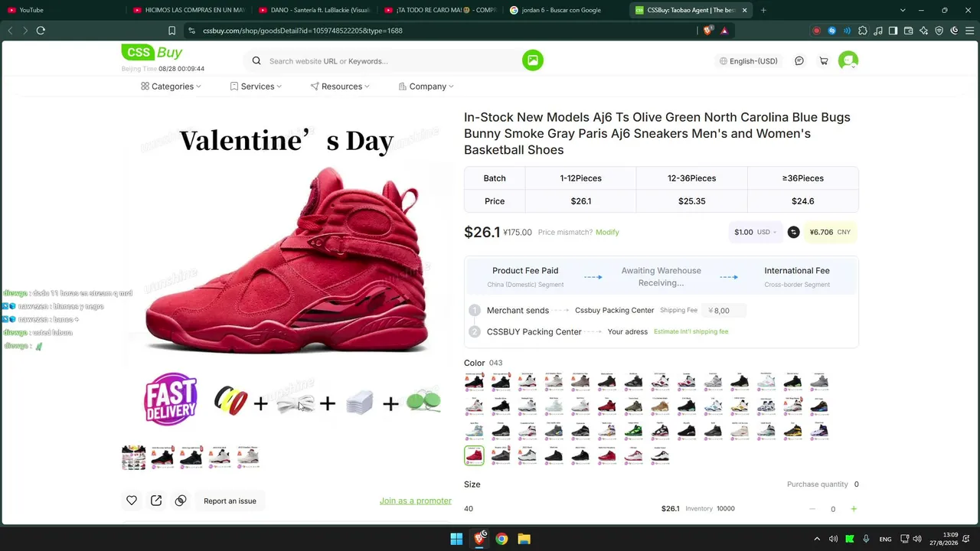
Task: Expand the Resources menu
Action: [x=340, y=86]
